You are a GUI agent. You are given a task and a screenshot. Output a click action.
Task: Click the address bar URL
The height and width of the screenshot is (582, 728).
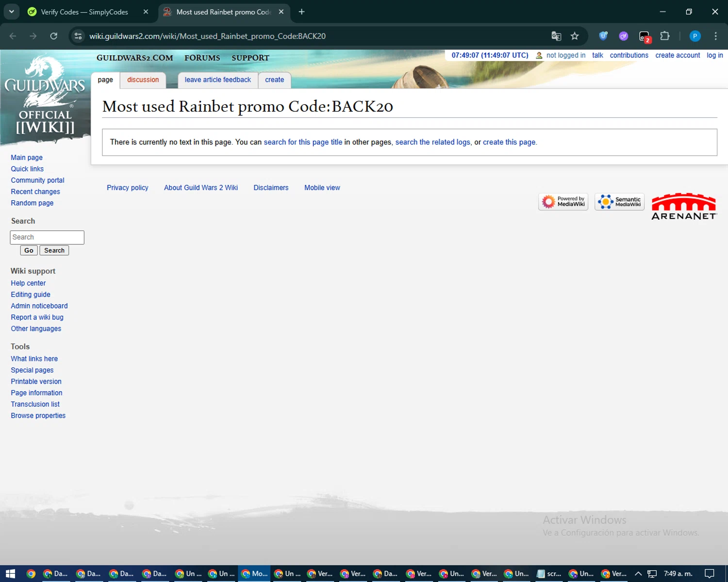coord(207,36)
